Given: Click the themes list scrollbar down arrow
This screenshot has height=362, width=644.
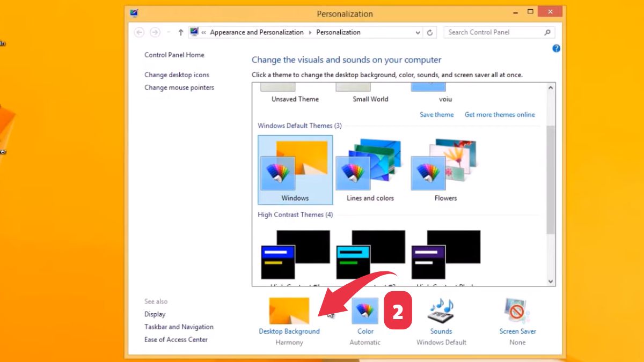Looking at the screenshot, I should pos(551,281).
